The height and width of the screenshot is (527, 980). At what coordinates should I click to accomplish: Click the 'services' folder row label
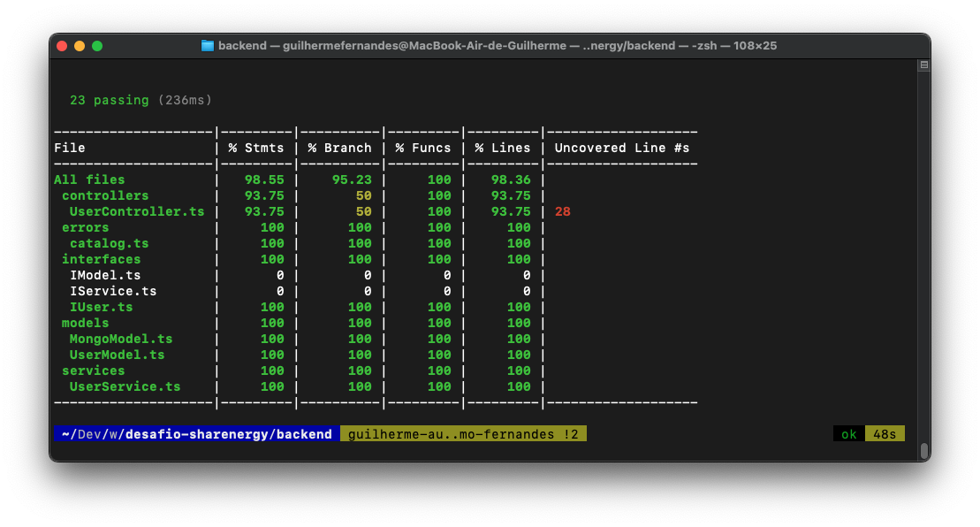point(93,370)
